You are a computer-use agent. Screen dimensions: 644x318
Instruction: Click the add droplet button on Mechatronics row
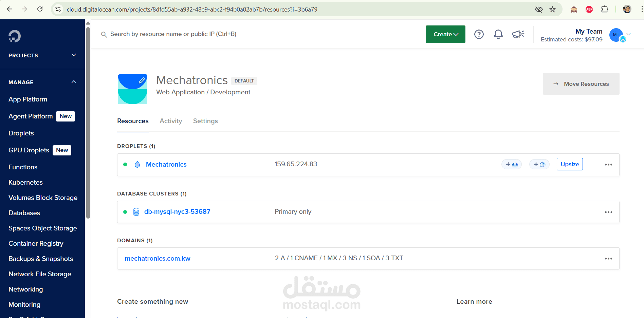pos(539,165)
